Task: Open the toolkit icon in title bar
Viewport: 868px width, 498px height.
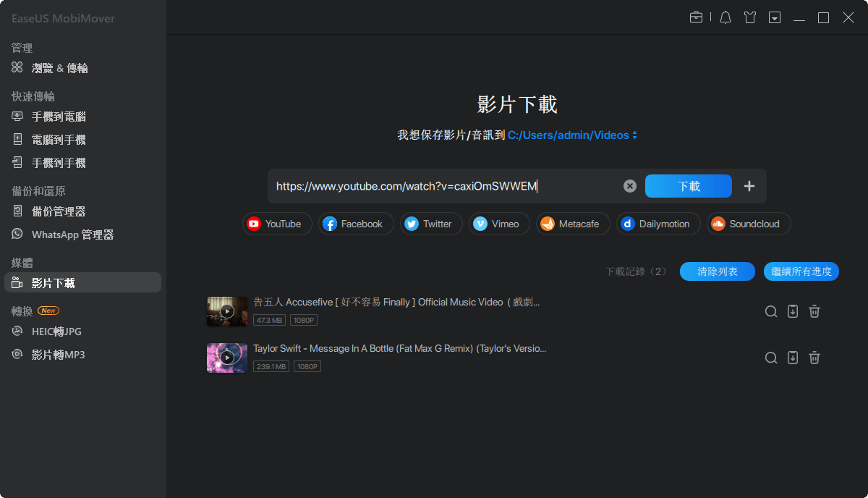Action: [x=697, y=17]
